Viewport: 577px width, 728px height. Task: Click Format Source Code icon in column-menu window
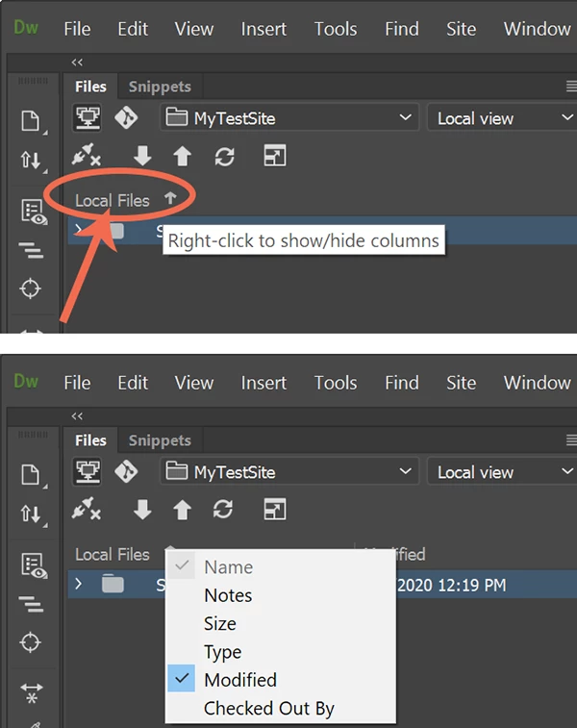tap(31, 605)
